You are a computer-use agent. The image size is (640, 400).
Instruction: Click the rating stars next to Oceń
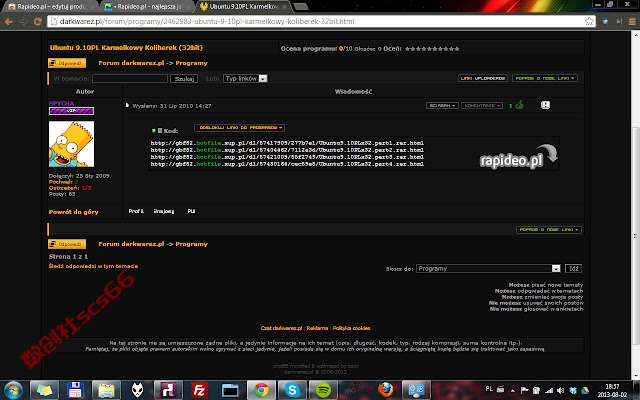click(x=432, y=49)
